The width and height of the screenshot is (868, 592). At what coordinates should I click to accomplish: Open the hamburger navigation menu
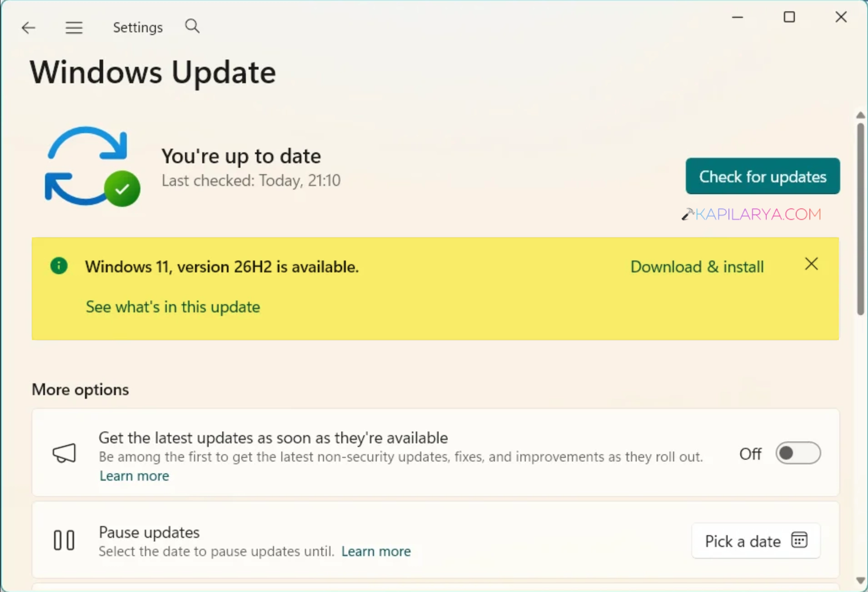(x=74, y=28)
